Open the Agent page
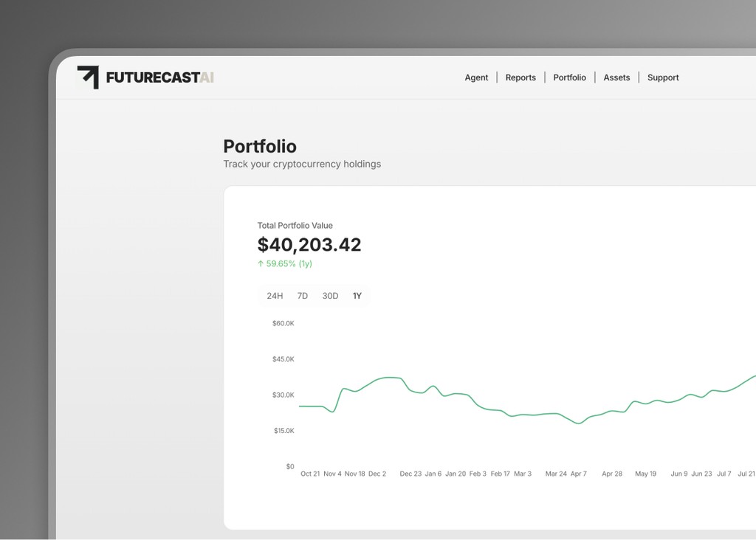Screen dimensions: 756x540 (x=476, y=77)
